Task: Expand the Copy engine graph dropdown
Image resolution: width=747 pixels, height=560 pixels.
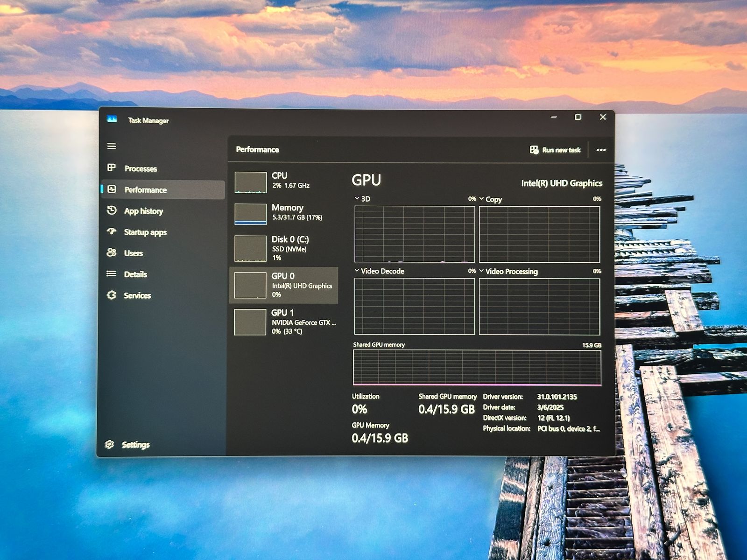Action: click(481, 199)
